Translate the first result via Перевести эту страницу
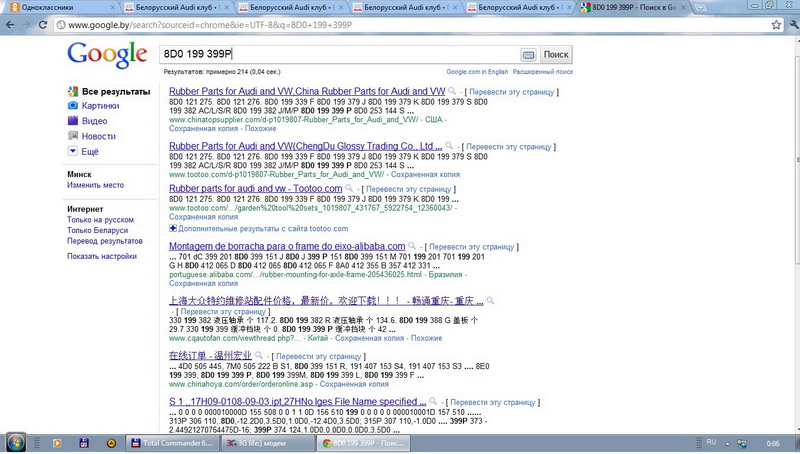This screenshot has width=800, height=454. point(511,92)
